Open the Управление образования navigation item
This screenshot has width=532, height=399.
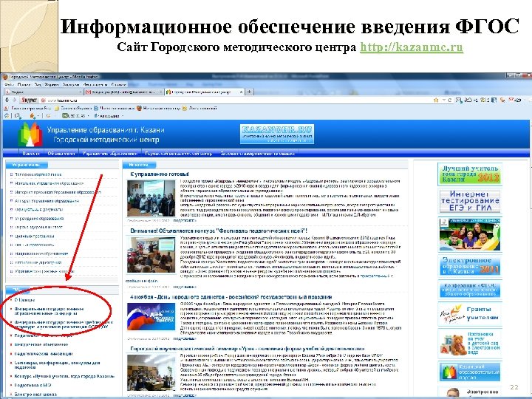(x=110, y=154)
